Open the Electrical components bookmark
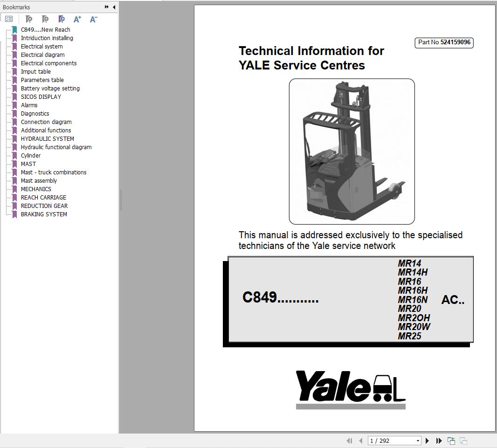 click(49, 63)
